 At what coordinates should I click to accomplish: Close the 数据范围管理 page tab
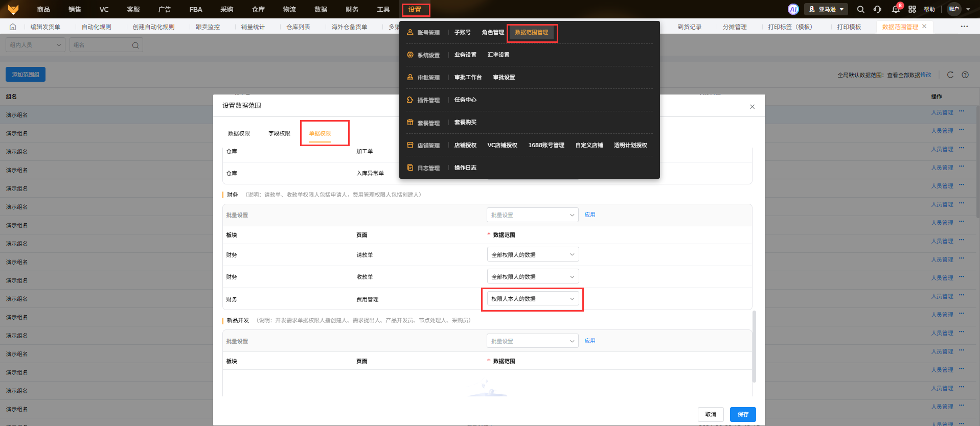coord(924,27)
